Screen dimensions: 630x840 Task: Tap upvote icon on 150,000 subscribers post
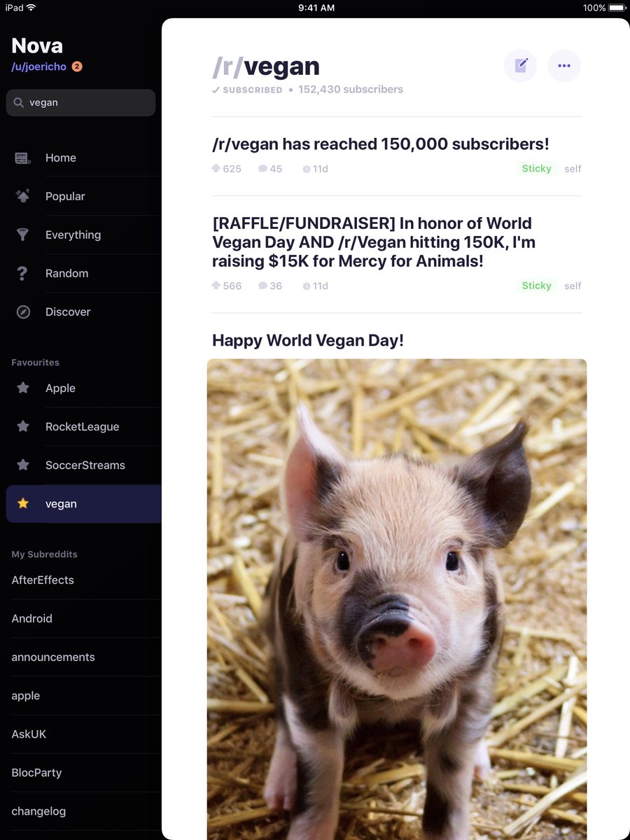tap(216, 169)
